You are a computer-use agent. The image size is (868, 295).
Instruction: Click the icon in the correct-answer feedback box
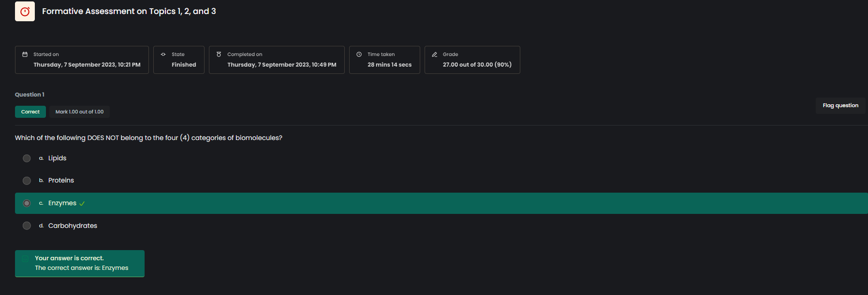click(x=25, y=259)
